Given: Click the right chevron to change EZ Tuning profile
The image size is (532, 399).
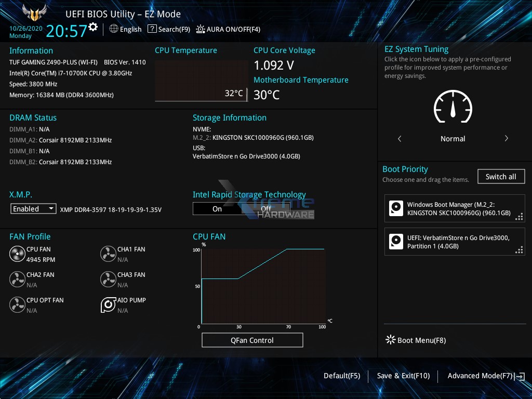Looking at the screenshot, I should 506,138.
